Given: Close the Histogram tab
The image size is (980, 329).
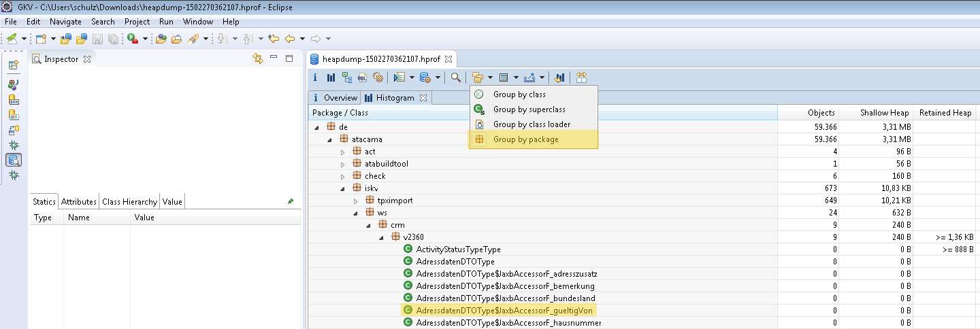Looking at the screenshot, I should [423, 98].
